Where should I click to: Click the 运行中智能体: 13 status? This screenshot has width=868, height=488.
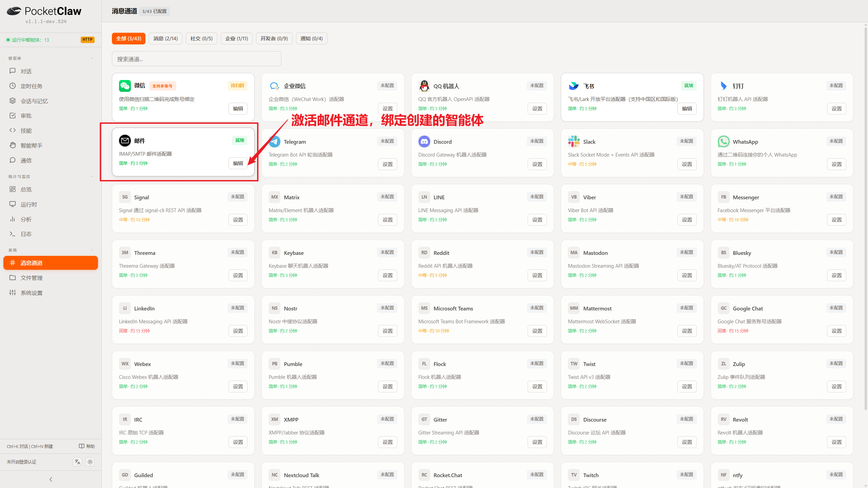point(28,40)
